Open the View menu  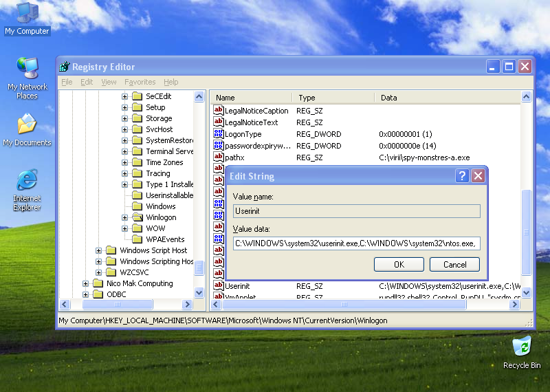[109, 82]
